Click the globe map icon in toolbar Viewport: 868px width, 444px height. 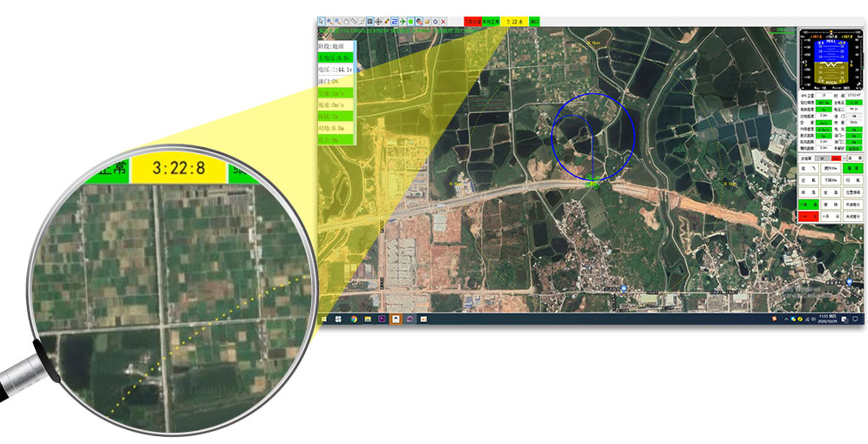419,22
